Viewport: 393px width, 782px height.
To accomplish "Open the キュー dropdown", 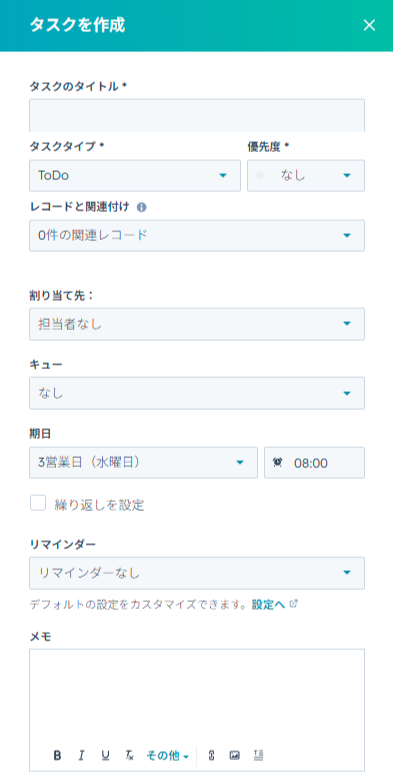I will coord(197,393).
